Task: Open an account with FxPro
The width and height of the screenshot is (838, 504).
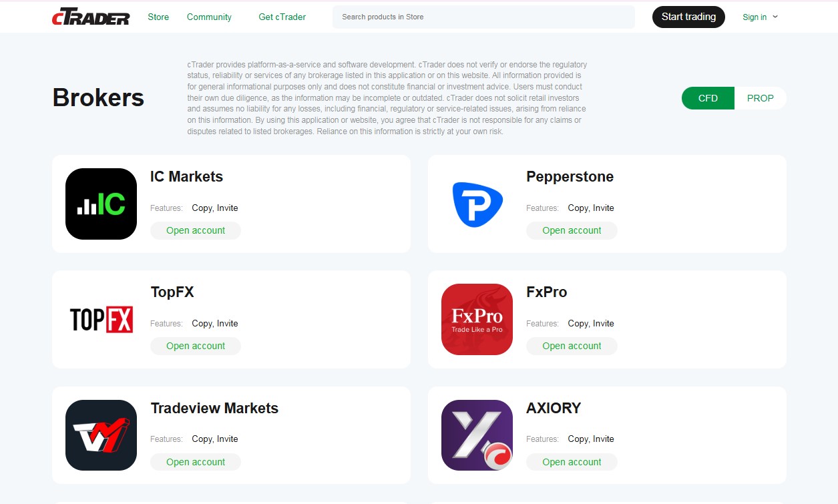Action: coord(572,346)
